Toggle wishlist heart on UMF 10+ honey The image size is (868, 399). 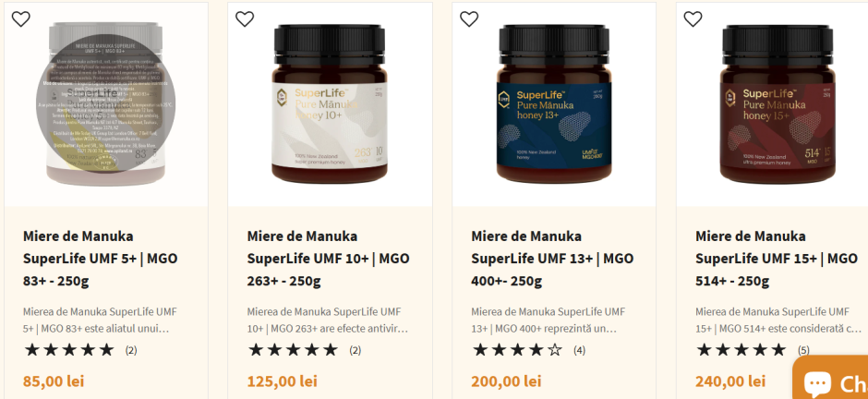coord(245,18)
